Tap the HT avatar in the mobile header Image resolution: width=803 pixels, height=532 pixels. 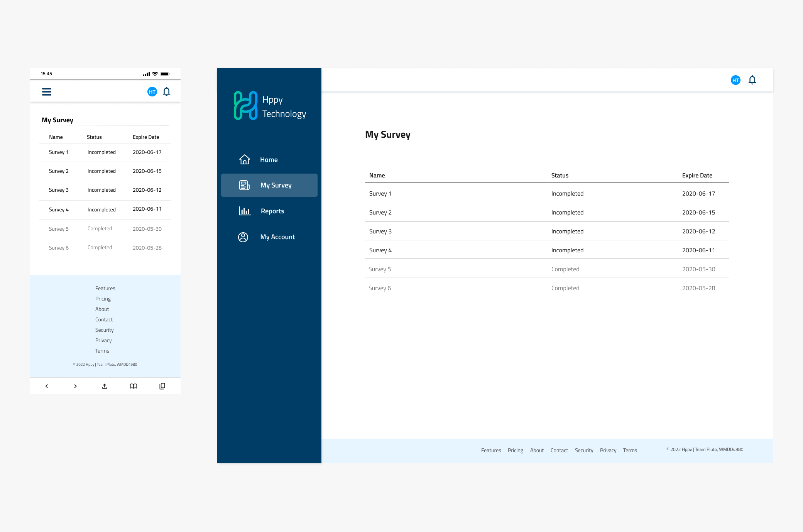(x=152, y=92)
